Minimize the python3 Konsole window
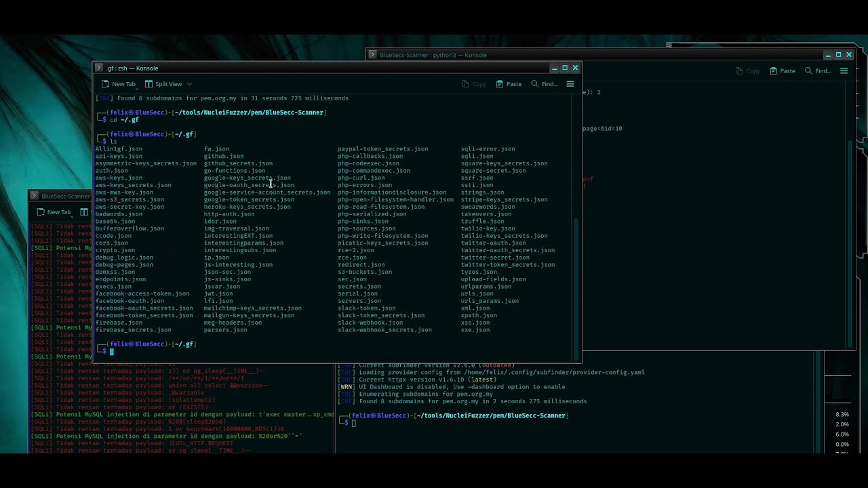Screen dimensions: 868x488 pos(828,55)
